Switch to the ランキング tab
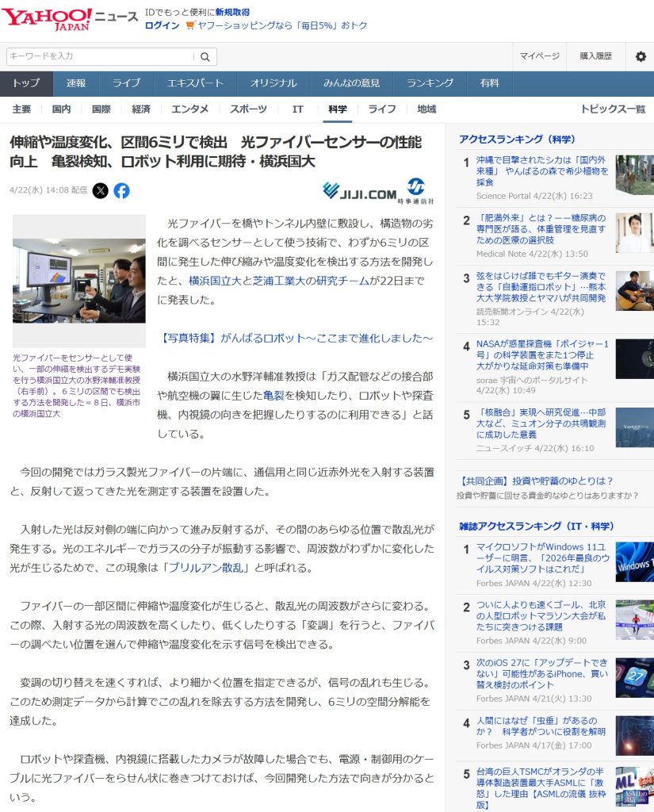 (430, 83)
